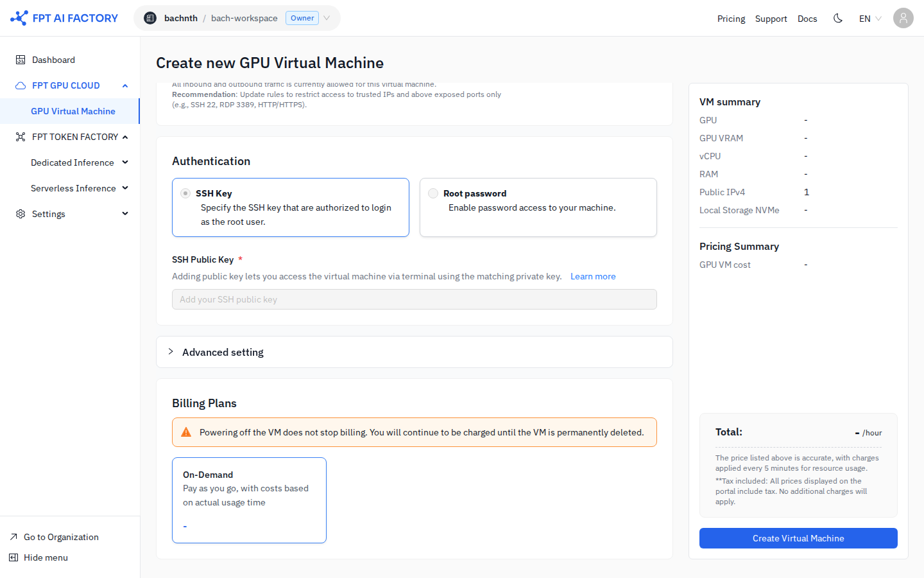924x578 pixels.
Task: Expand the Settings sidebar chevron
Action: pyautogui.click(x=125, y=214)
